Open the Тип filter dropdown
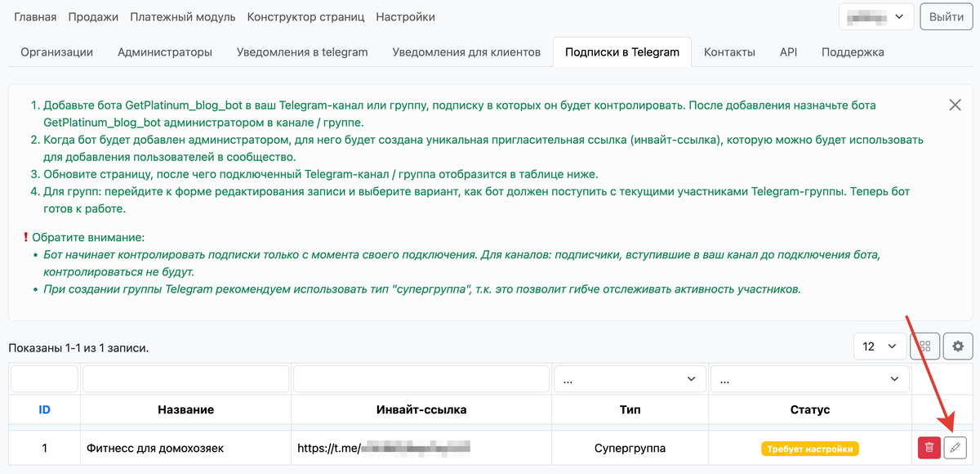Viewport: 980px width, 474px height. pos(629,379)
